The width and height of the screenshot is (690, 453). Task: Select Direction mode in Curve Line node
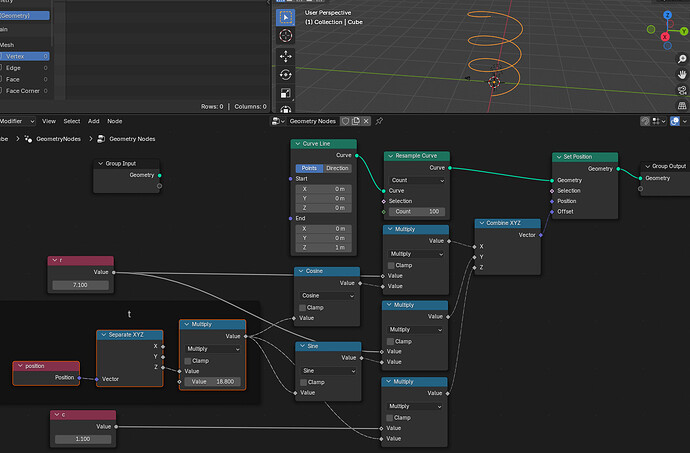(338, 168)
